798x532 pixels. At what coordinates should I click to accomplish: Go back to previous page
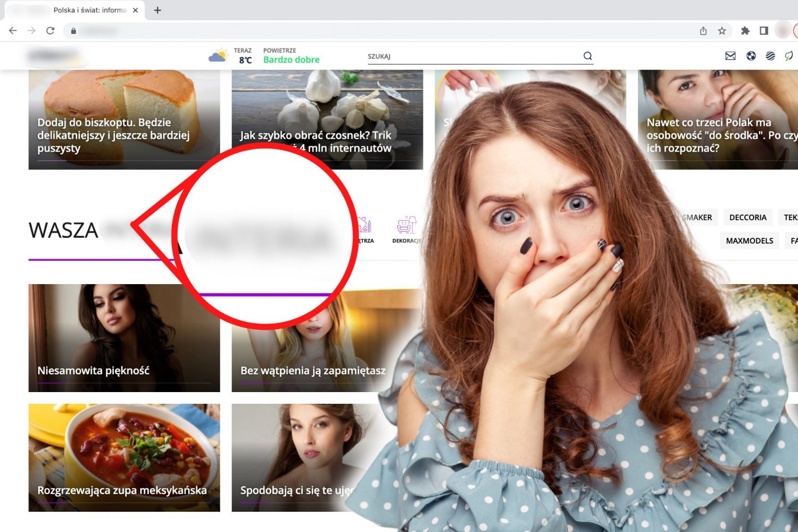coord(13,31)
